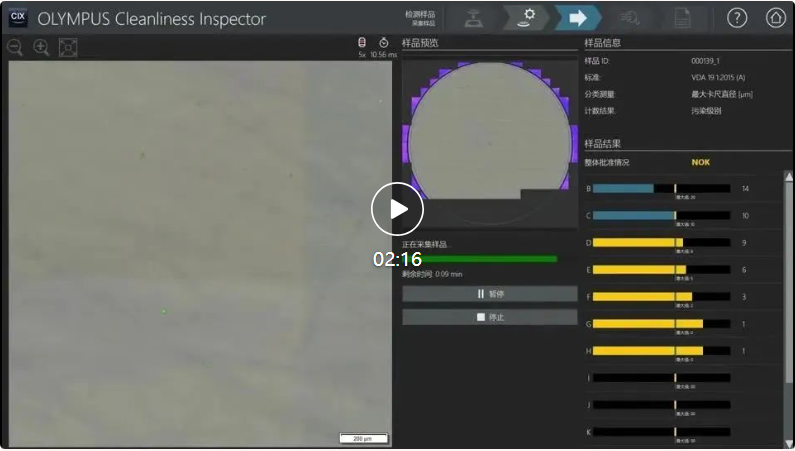Screen dimensions: 795x451
Task: Click the green particle in live image
Action: [x=164, y=311]
